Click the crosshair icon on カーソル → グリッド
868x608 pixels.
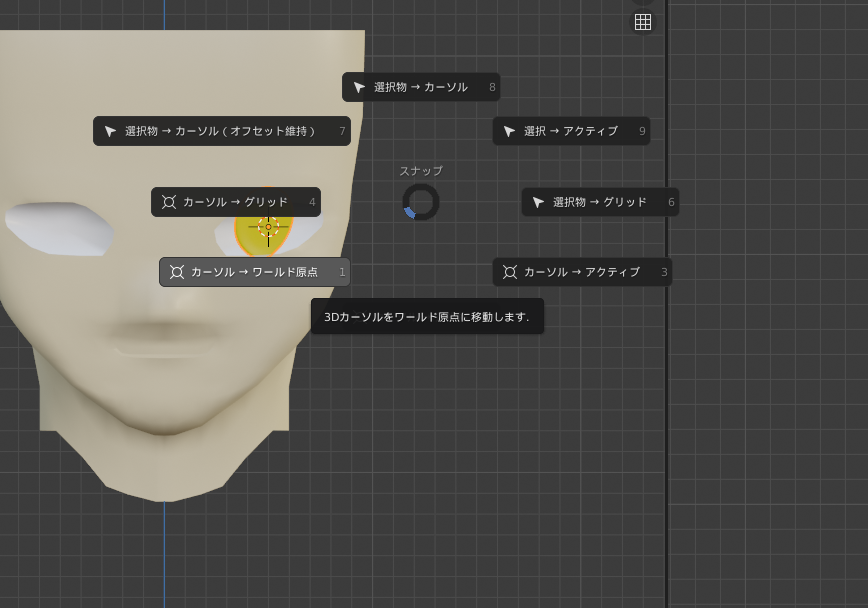167,202
